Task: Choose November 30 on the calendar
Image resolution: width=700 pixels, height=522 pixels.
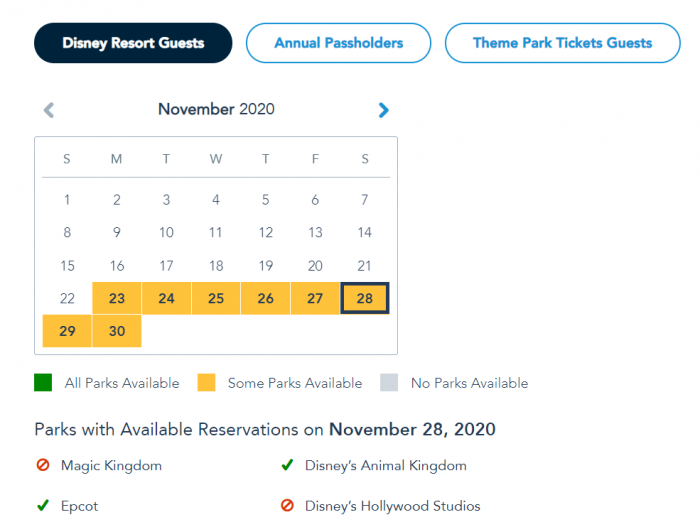Action: (117, 331)
